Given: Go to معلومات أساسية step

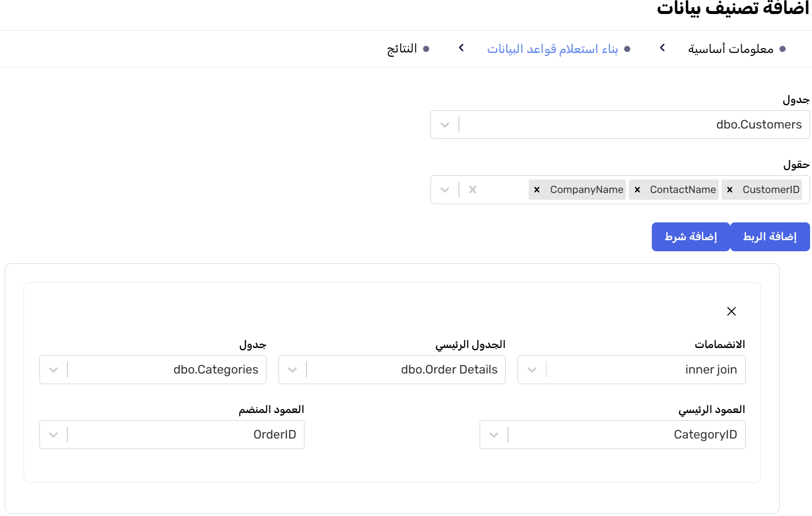Looking at the screenshot, I should (x=730, y=49).
